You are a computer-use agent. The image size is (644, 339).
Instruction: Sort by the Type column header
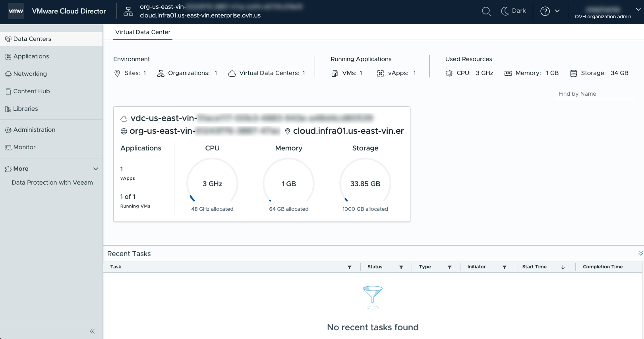coord(425,267)
